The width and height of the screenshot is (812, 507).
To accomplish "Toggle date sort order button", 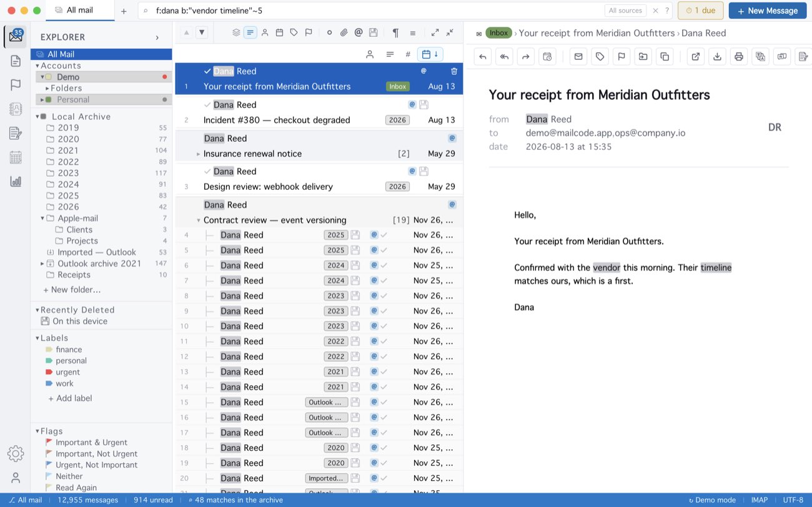I will (430, 54).
